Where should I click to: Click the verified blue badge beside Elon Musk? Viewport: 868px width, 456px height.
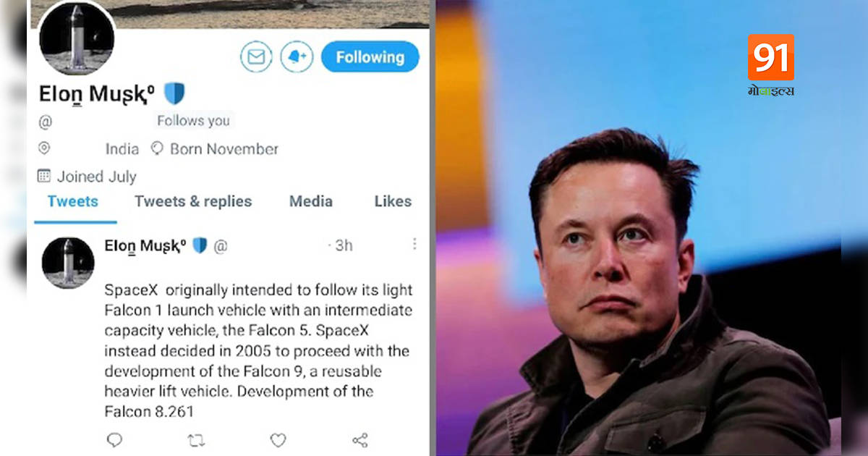coord(174,92)
